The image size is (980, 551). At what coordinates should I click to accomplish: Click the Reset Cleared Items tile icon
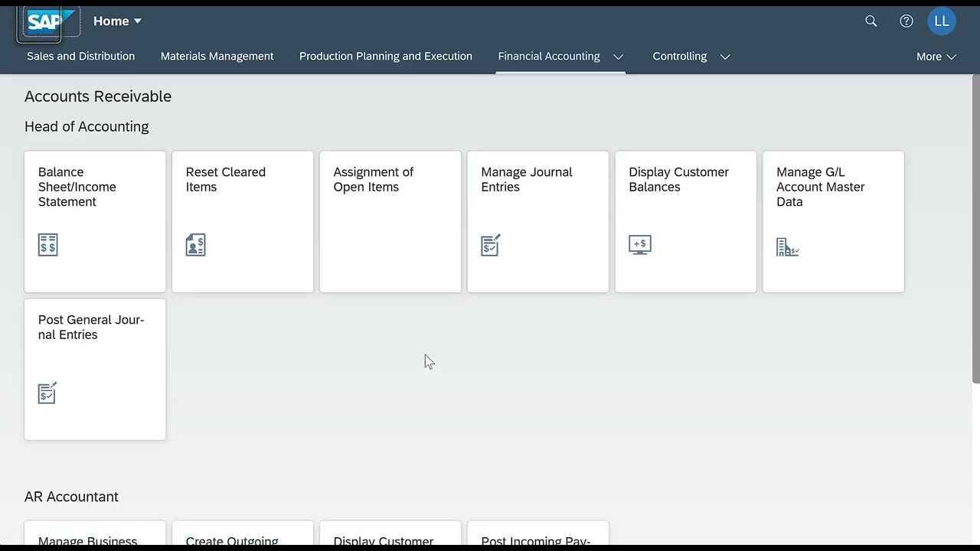click(195, 245)
